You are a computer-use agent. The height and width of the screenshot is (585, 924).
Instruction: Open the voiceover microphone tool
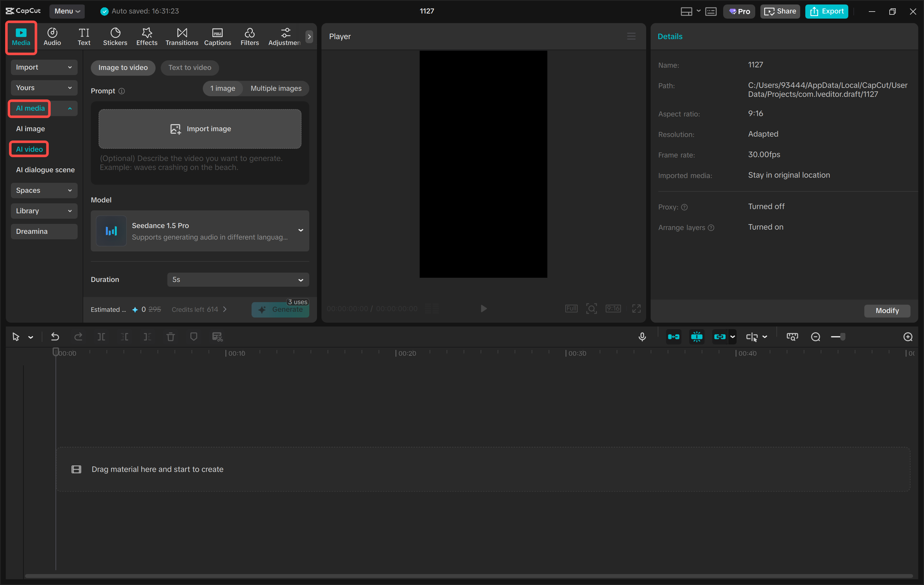[x=642, y=336]
